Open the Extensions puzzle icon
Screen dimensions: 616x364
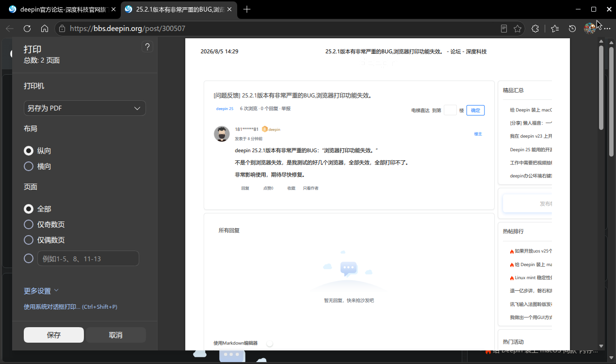coord(535,29)
